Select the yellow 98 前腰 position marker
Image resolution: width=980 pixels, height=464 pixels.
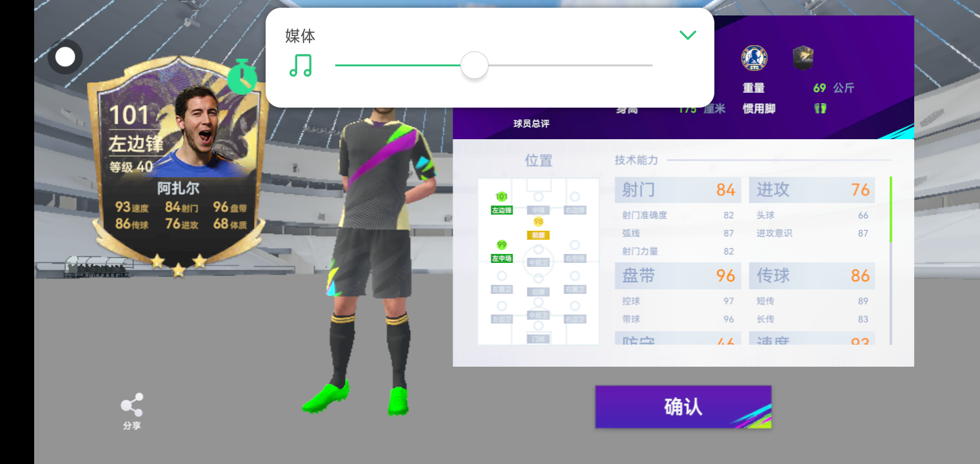coord(538,228)
